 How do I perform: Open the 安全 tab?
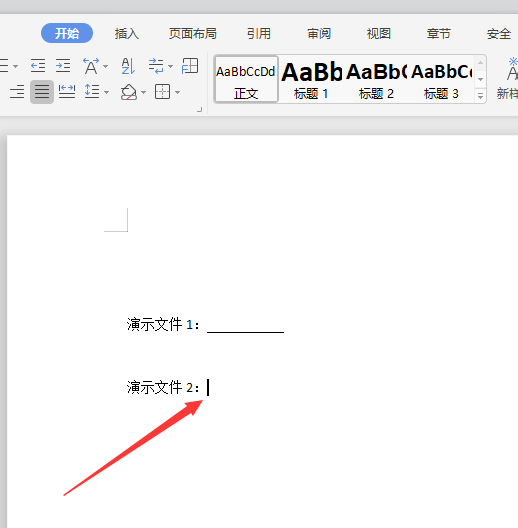tap(498, 33)
